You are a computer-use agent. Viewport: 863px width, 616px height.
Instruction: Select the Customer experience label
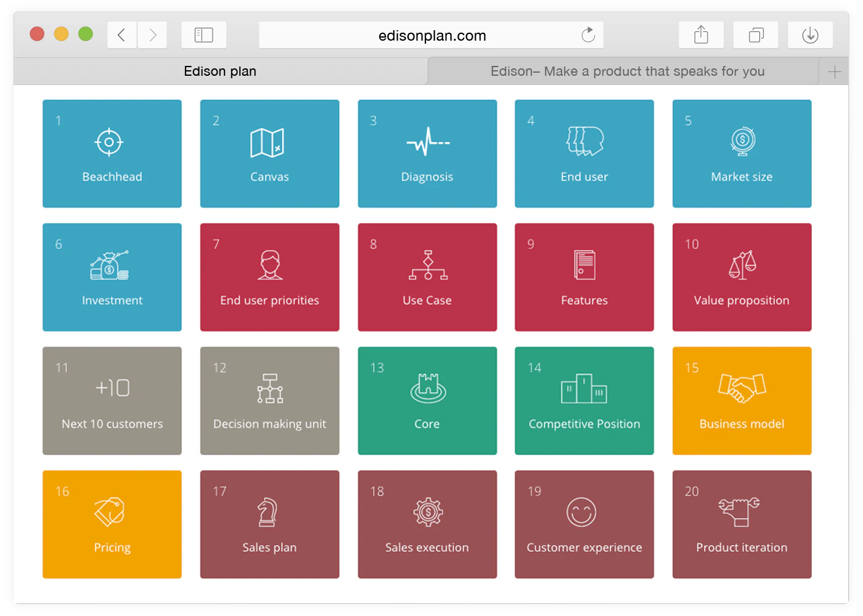pos(584,548)
